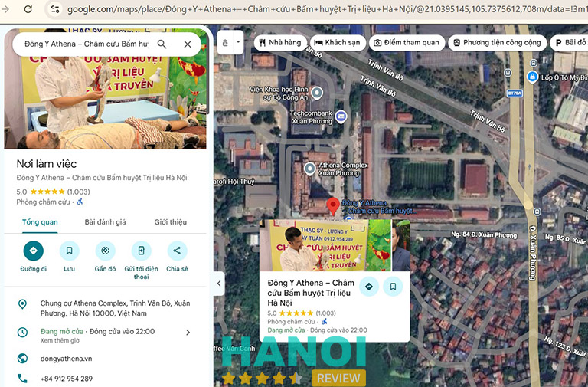The image size is (588, 387).
Task: Click the website globe icon
Action: click(22, 359)
